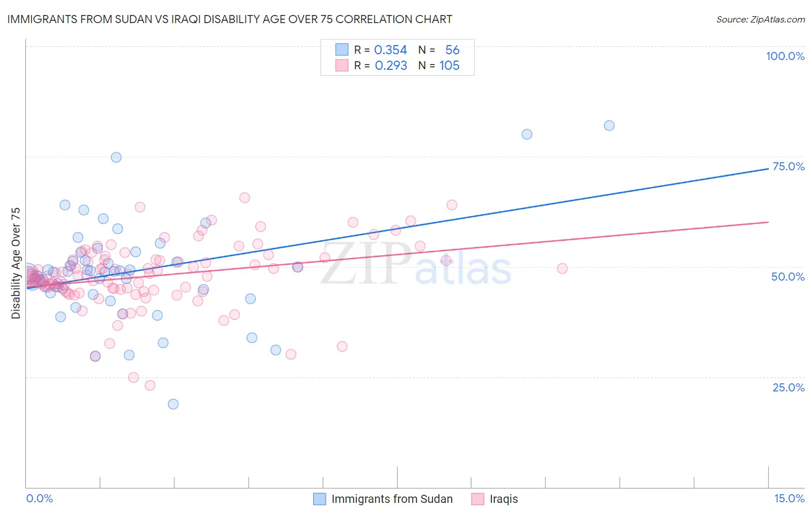Select the Immigrants from Sudan legend label

tap(392, 499)
